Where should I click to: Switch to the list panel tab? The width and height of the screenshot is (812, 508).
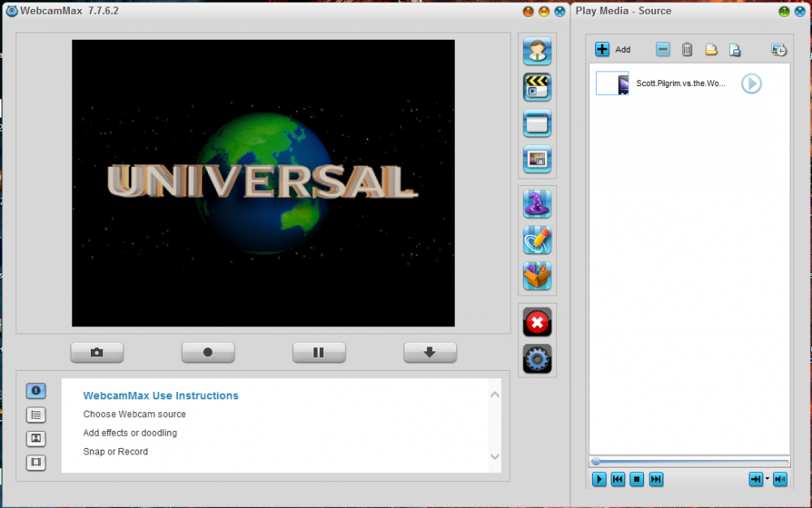[x=36, y=415]
